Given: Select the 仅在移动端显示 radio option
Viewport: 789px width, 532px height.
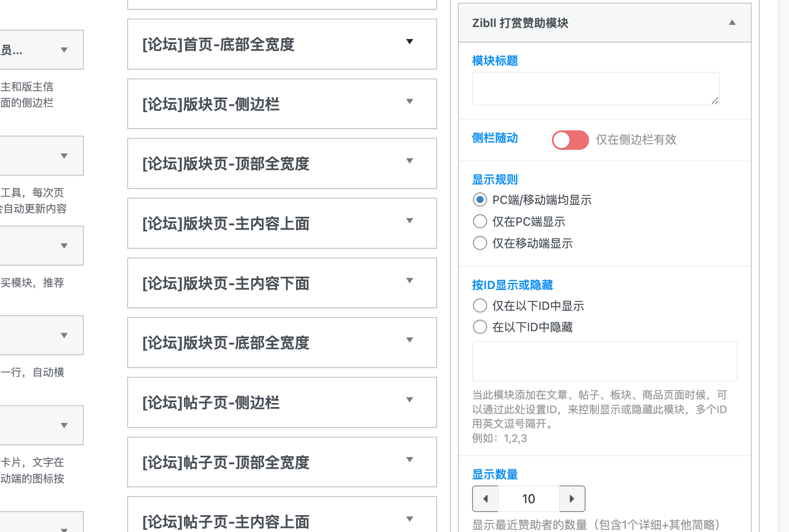Looking at the screenshot, I should click(480, 243).
